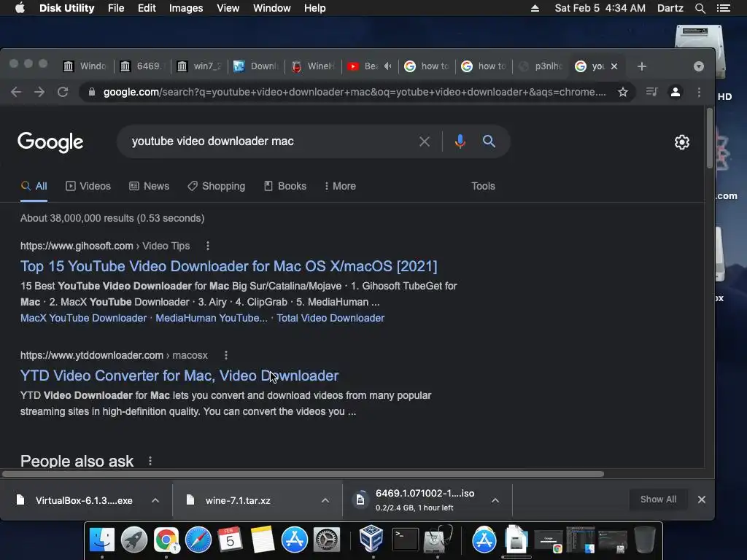Image resolution: width=747 pixels, height=560 pixels.
Task: Open the search Tools options
Action: coord(483,186)
